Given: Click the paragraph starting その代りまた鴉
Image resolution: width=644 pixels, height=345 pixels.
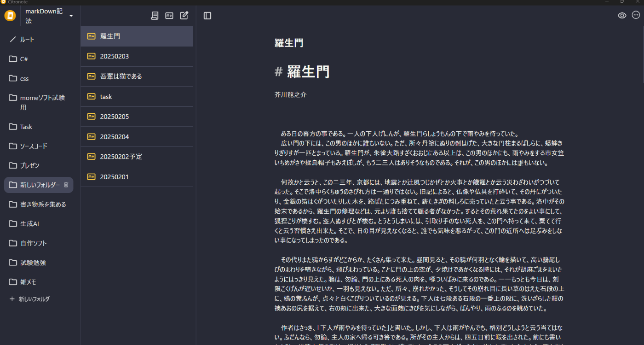Looking at the screenshot, I should click(x=420, y=284).
